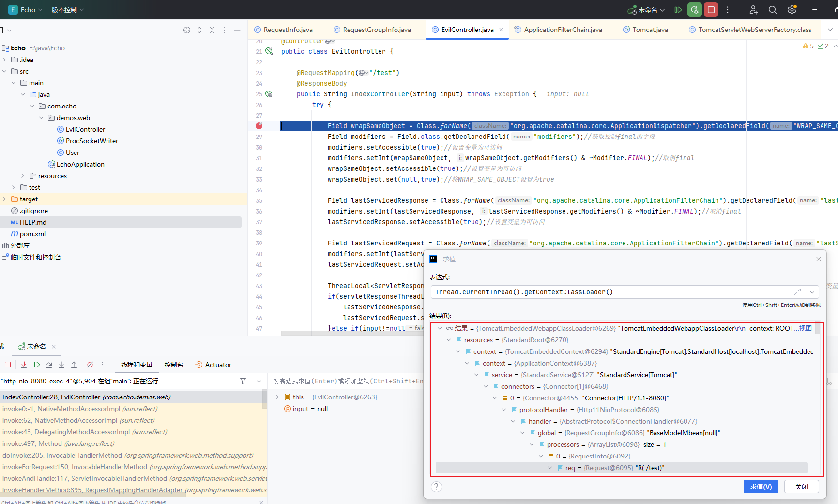Click Step Into debugger icon
This screenshot has height=504, width=838.
point(61,365)
